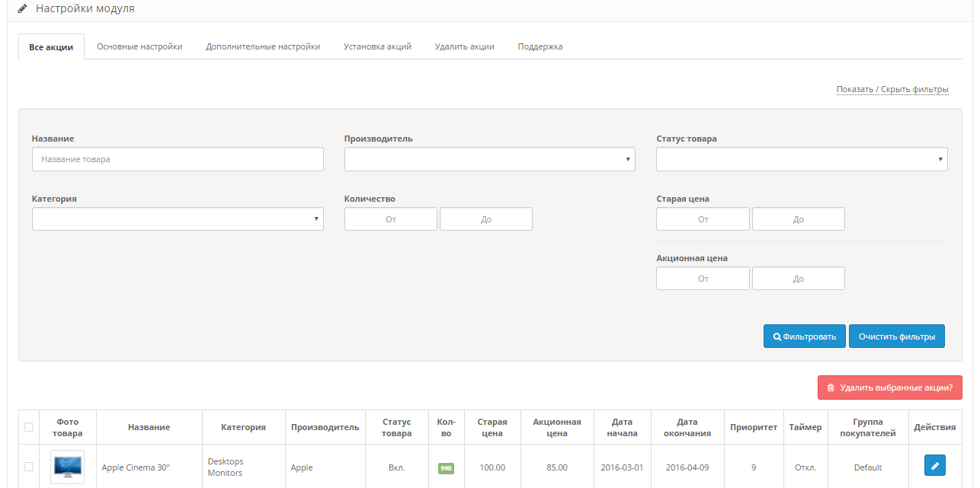Go to the Установка акций tab
Screen dimensions: 980x488
tap(377, 46)
